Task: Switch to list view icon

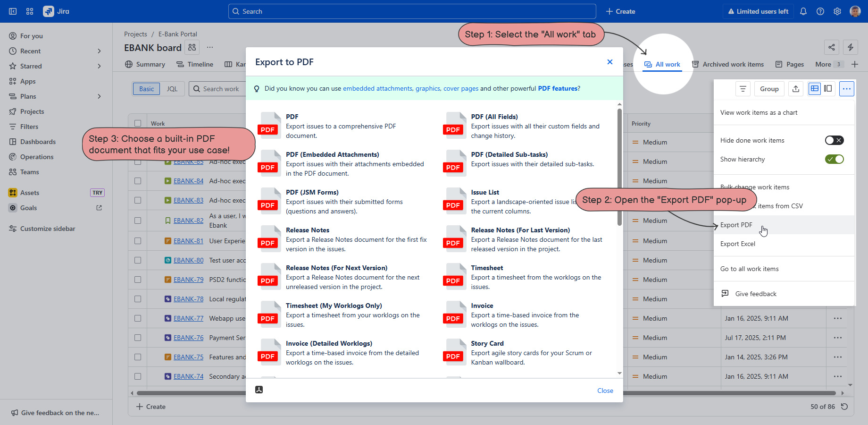Action: [815, 89]
